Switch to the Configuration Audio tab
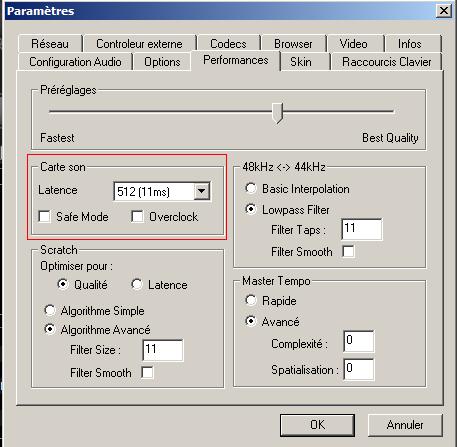This screenshot has width=457, height=447. pyautogui.click(x=75, y=62)
